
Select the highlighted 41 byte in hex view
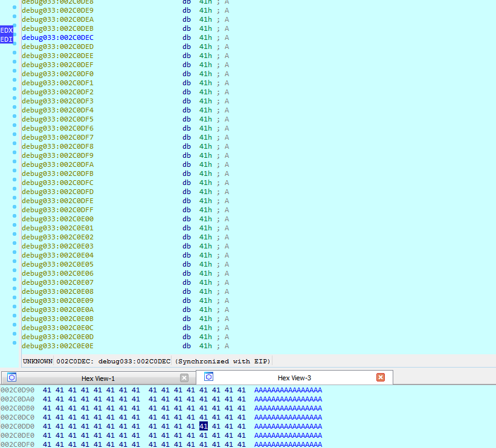click(x=203, y=426)
